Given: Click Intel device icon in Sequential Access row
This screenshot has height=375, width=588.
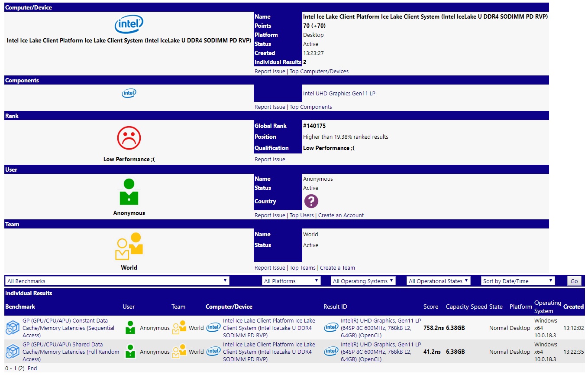Looking at the screenshot, I should pyautogui.click(x=213, y=327).
